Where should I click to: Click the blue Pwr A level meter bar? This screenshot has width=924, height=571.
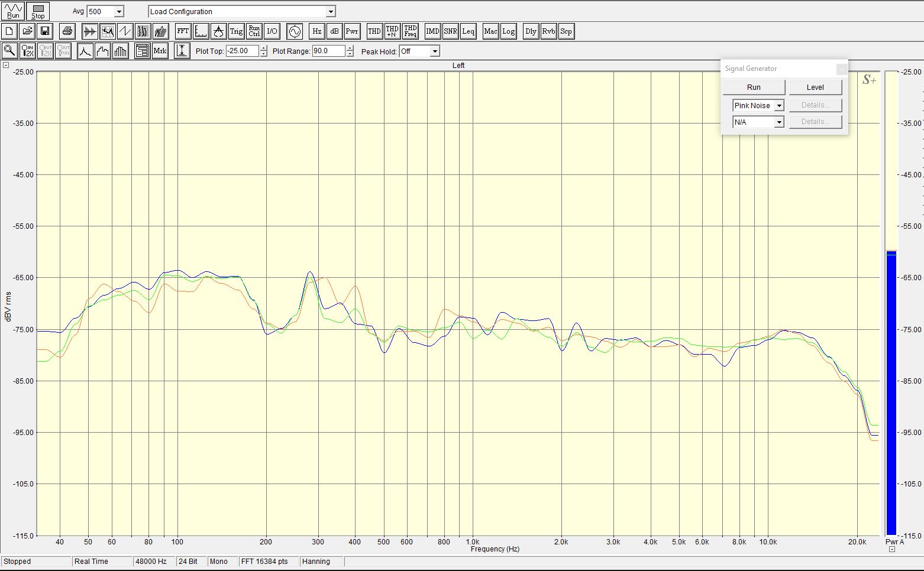tap(891, 393)
